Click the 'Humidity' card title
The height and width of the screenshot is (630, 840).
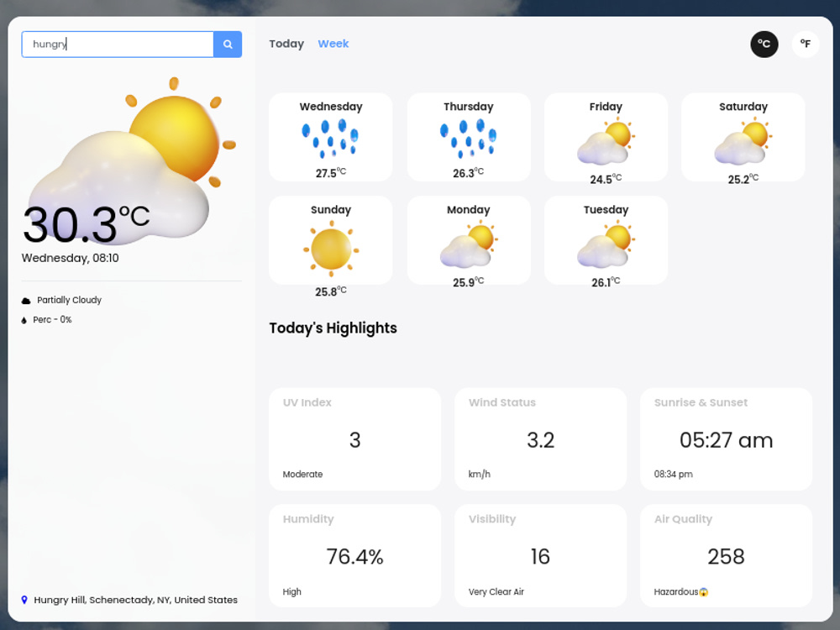click(x=308, y=519)
